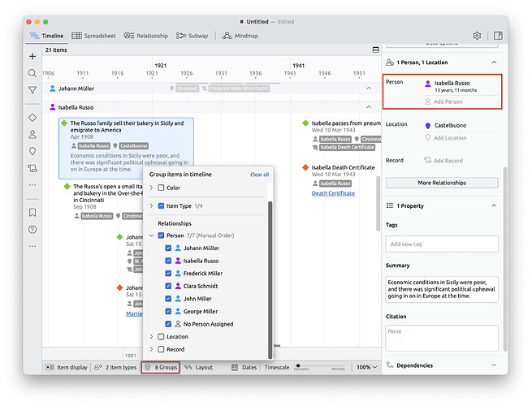
Task: Collapse the Person group list
Action: (x=151, y=235)
